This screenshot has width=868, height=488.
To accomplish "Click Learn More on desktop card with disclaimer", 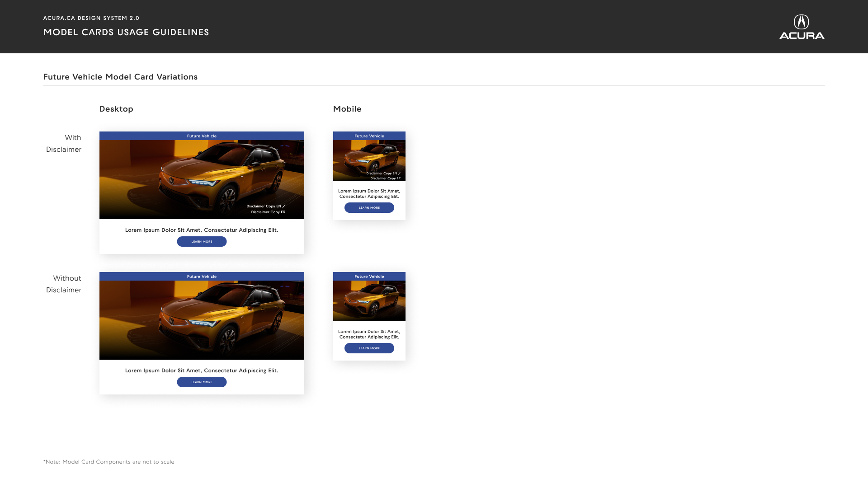I will pos(202,242).
